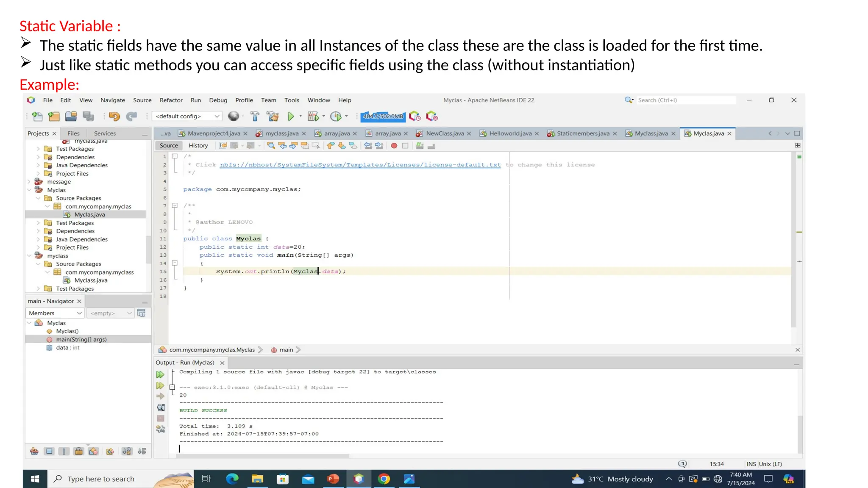Screen dimensions: 868x488
Task: Open the Members dropdown in Navigator
Action: coord(55,313)
